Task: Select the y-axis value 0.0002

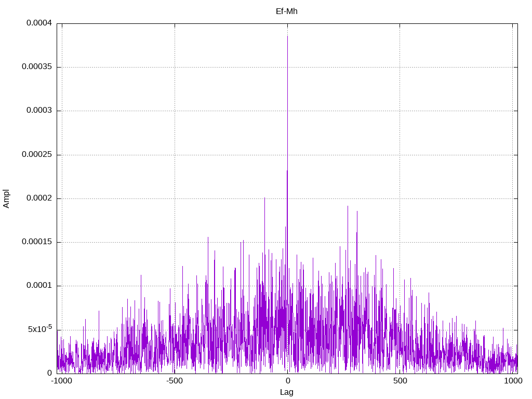Action: click(x=39, y=198)
